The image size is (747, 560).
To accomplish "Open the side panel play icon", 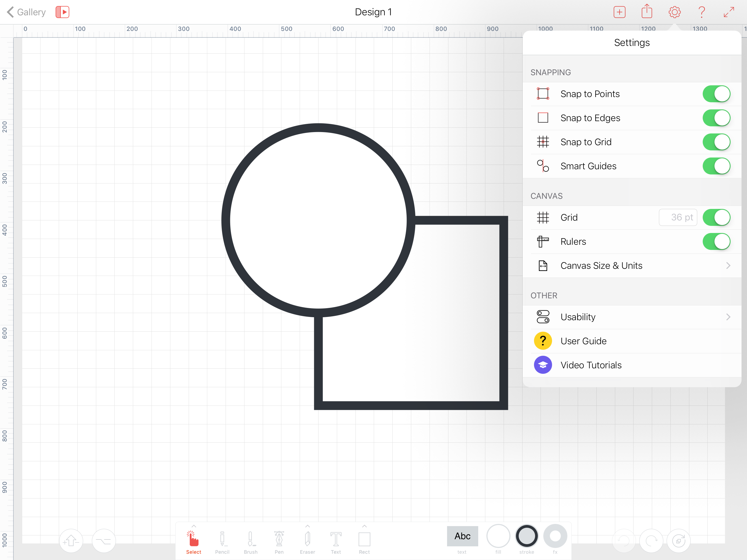I will tap(62, 12).
